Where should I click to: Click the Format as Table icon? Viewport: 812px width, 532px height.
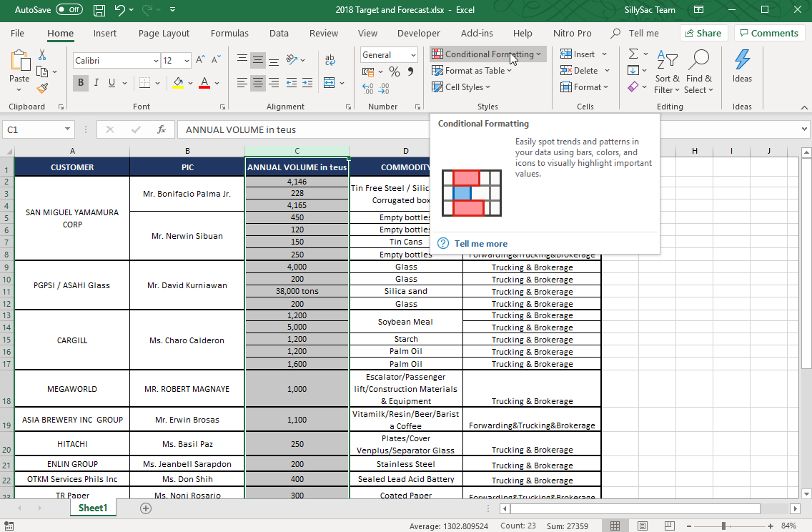coord(435,70)
